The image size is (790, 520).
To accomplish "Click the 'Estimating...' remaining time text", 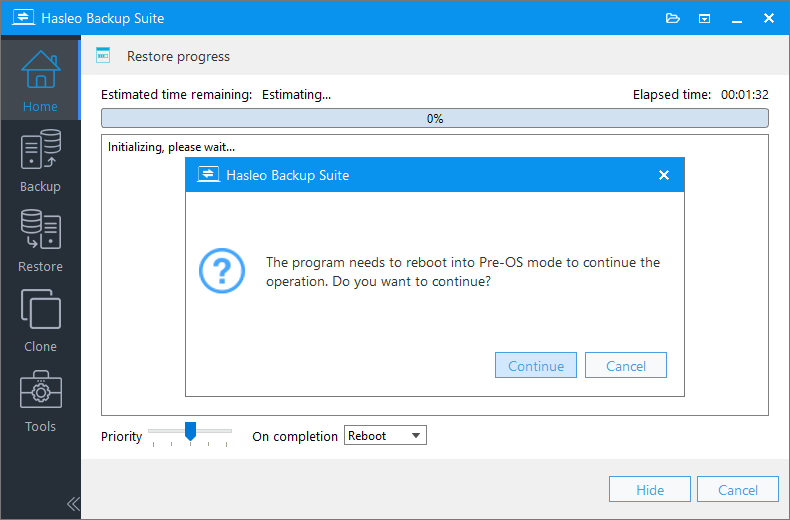I will [296, 95].
